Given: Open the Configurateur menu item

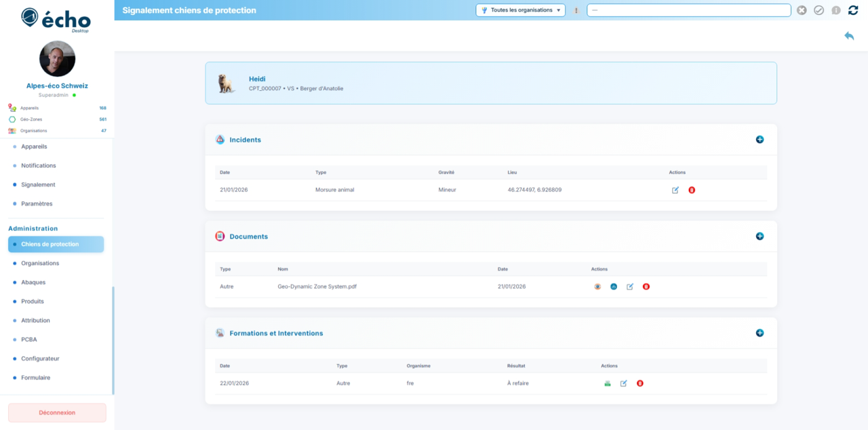Looking at the screenshot, I should pyautogui.click(x=40, y=358).
